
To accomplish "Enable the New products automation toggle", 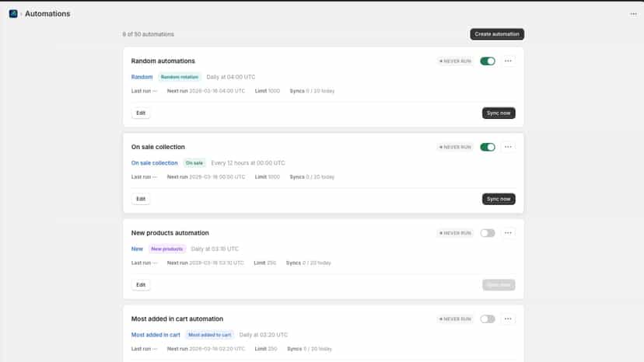I will point(488,233).
